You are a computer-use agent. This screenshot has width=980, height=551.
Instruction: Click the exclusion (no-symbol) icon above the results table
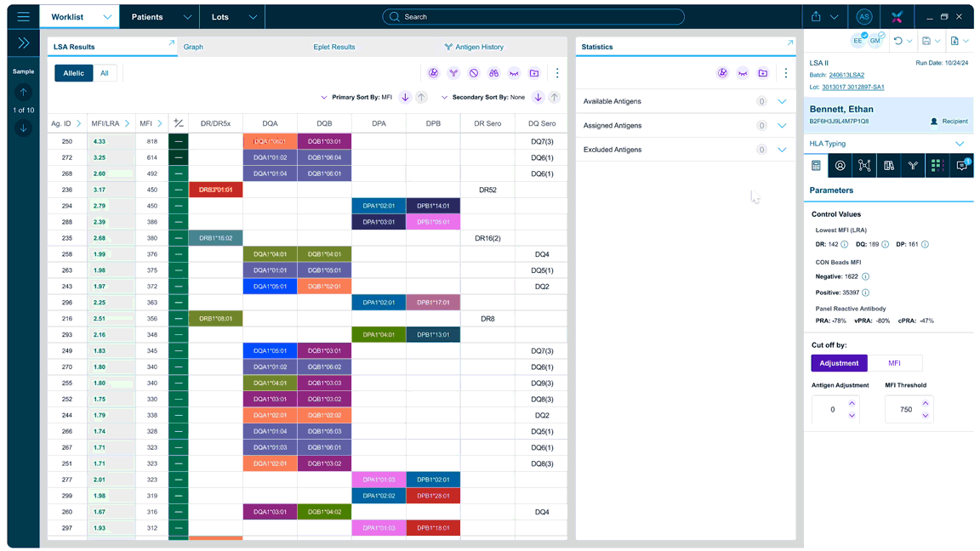475,73
